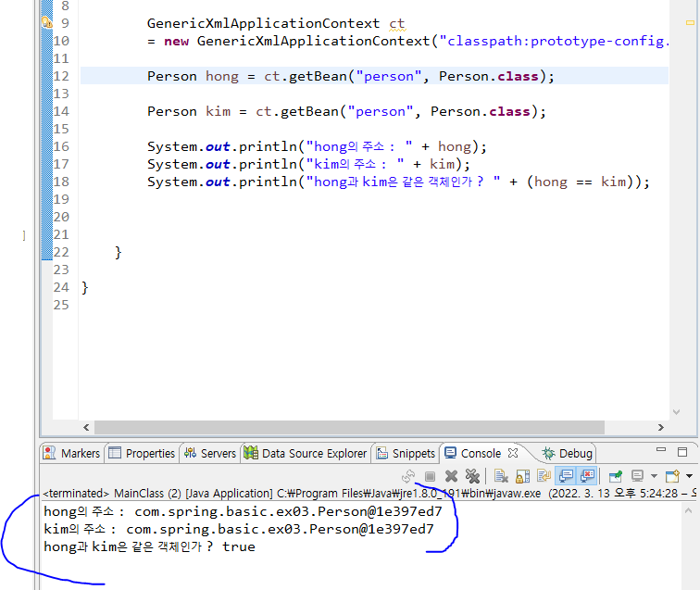The height and width of the screenshot is (590, 700).
Task: Click the left arrow of horizontal scrollbar
Action: (x=86, y=427)
